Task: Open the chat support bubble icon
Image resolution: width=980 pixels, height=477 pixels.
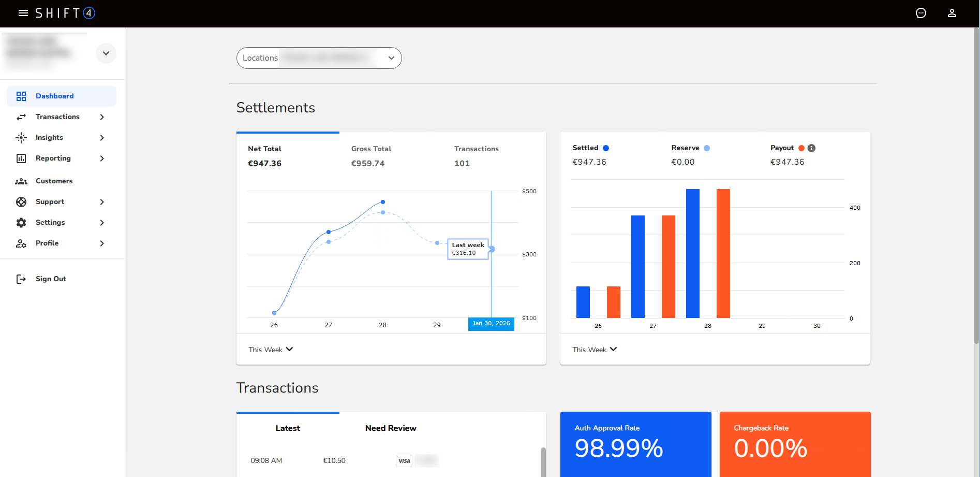Action: [x=921, y=13]
